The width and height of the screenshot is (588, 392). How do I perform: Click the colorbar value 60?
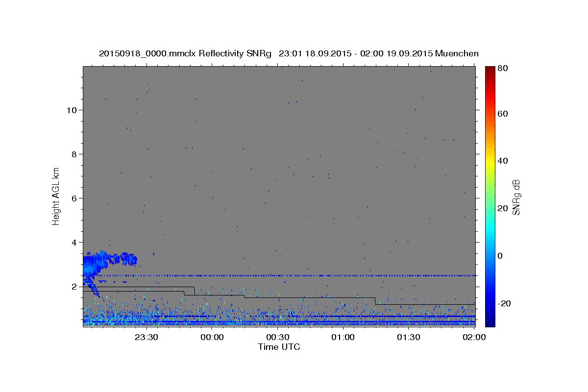(x=502, y=114)
